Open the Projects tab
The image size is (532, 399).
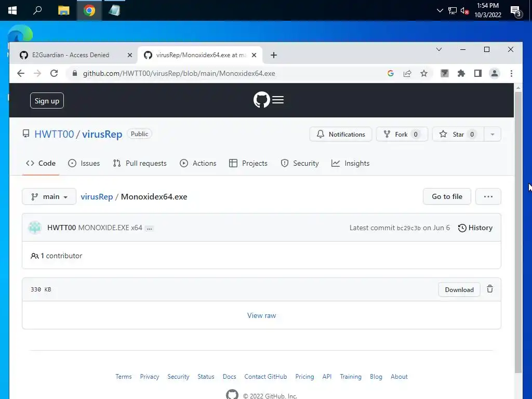(x=248, y=163)
